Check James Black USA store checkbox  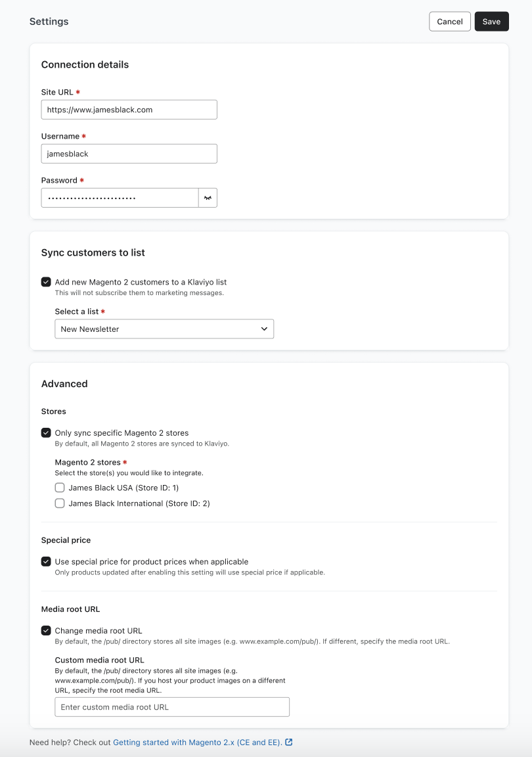60,488
